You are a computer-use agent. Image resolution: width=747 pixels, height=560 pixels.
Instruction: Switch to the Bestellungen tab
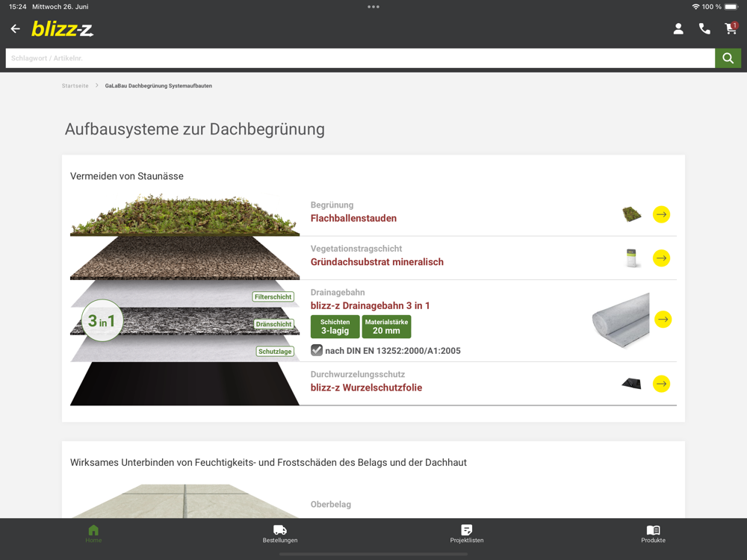[x=280, y=534]
